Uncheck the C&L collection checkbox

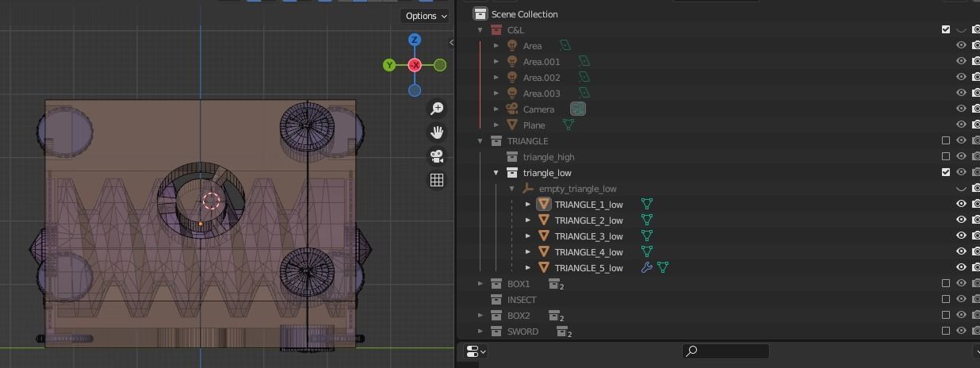point(945,29)
